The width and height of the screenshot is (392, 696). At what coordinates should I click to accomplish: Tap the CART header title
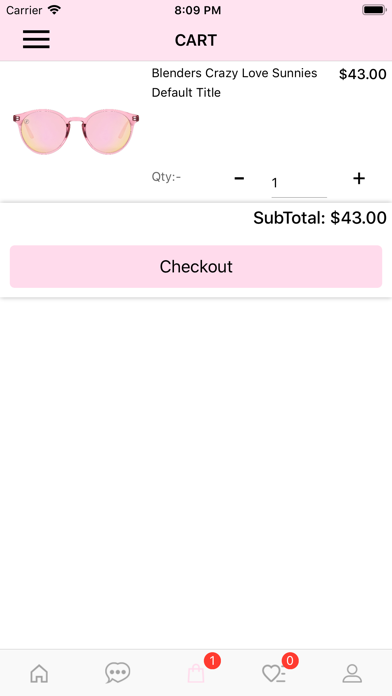(x=196, y=40)
